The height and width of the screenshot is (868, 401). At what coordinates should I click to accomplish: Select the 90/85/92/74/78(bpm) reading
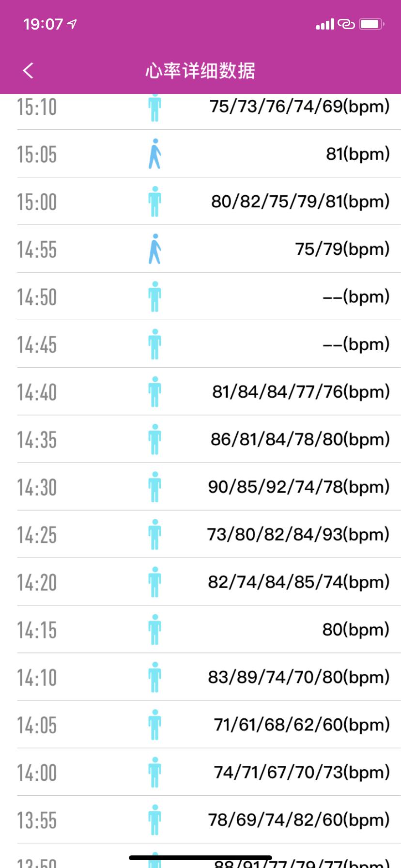pos(298,487)
